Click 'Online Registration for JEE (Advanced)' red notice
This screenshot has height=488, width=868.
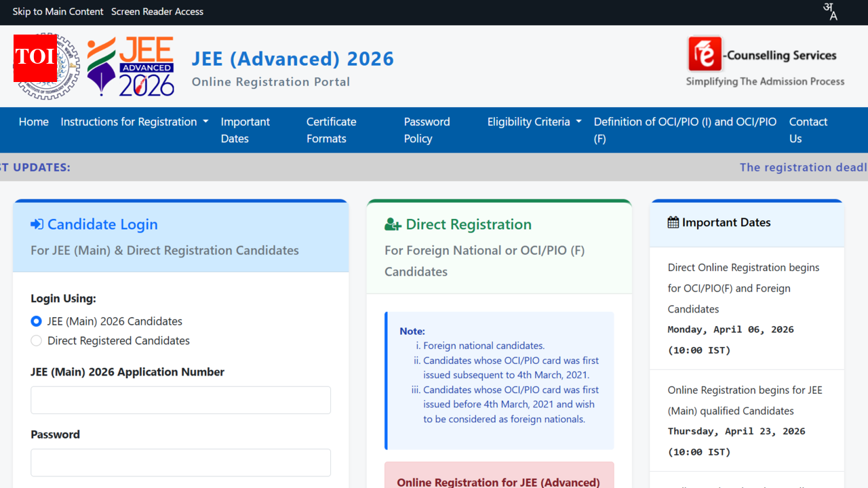498,483
